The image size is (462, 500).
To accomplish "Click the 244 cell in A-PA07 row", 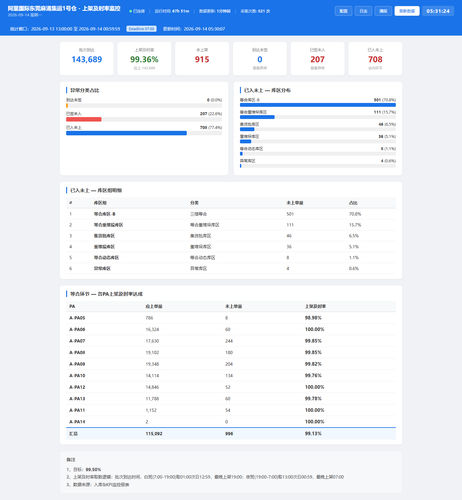I will (x=229, y=341).
